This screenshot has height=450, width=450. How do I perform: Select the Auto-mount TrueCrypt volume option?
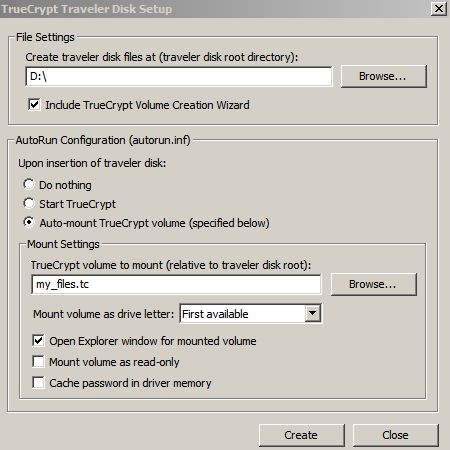click(x=29, y=222)
